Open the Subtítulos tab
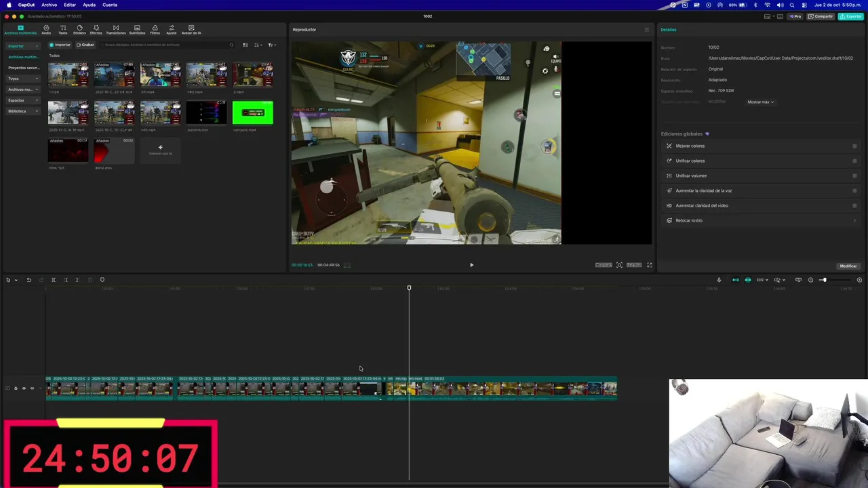 (137, 30)
